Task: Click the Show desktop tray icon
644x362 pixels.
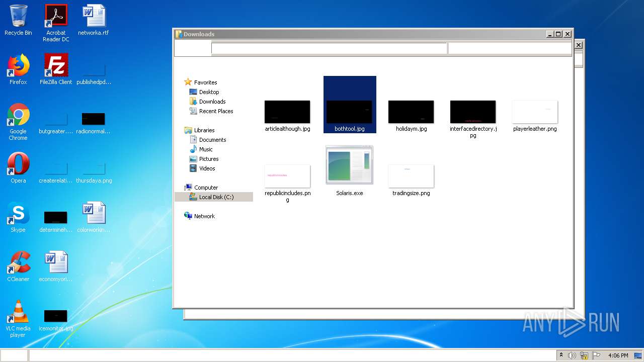Action: (x=638, y=355)
